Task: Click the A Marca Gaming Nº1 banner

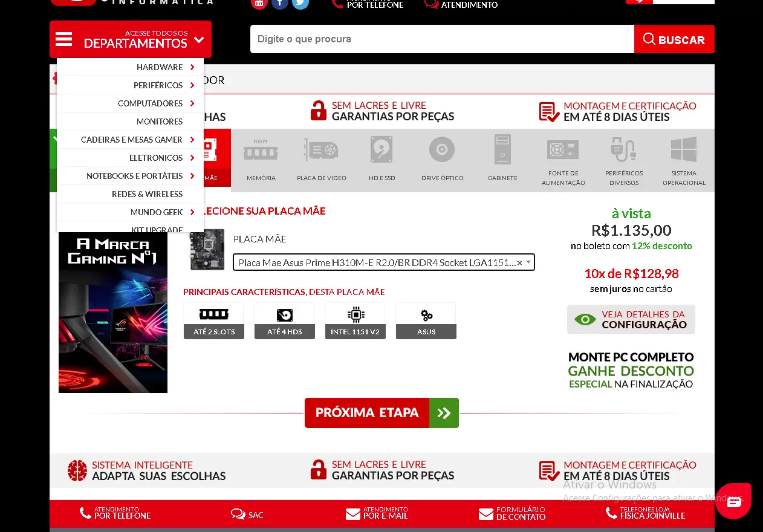Action: (x=113, y=313)
